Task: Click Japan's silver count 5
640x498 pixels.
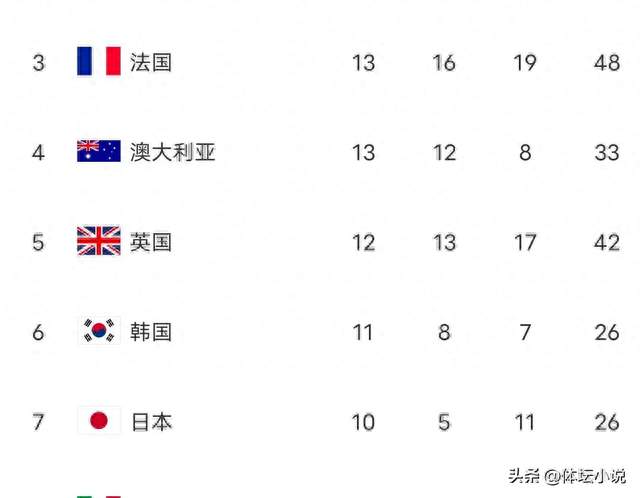Action: (444, 422)
